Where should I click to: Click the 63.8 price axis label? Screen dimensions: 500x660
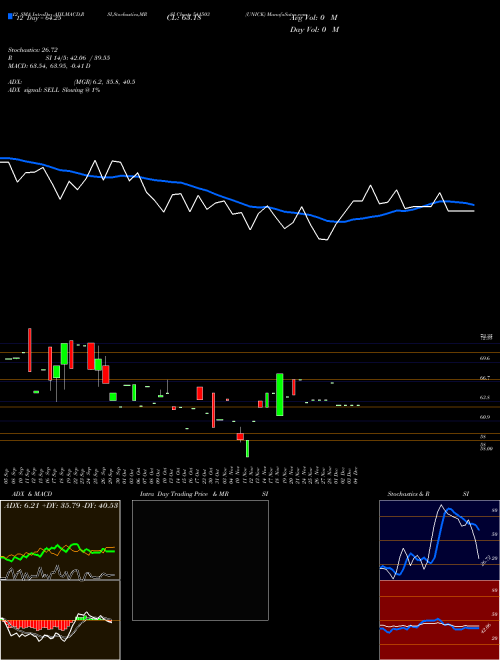(485, 397)
